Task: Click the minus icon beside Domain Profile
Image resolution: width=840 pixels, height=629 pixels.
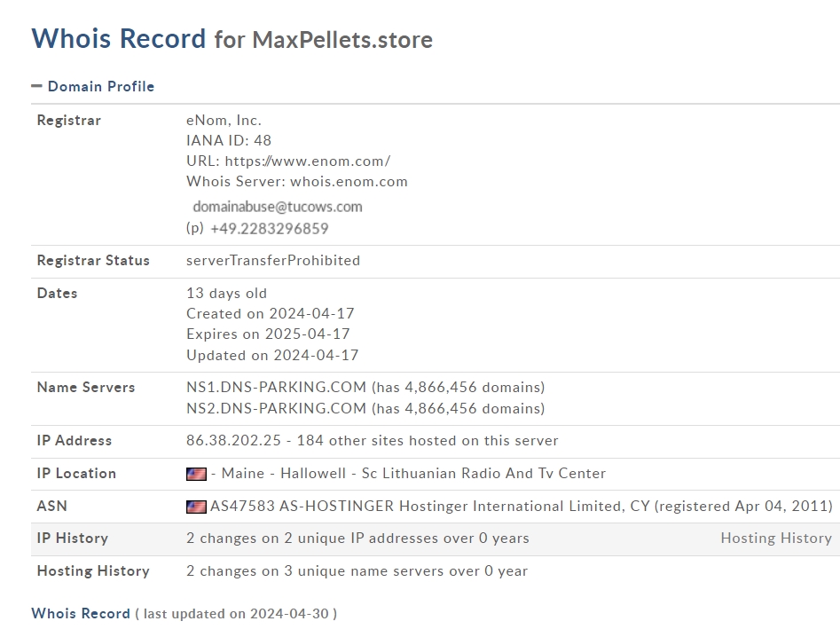Action: (x=36, y=86)
